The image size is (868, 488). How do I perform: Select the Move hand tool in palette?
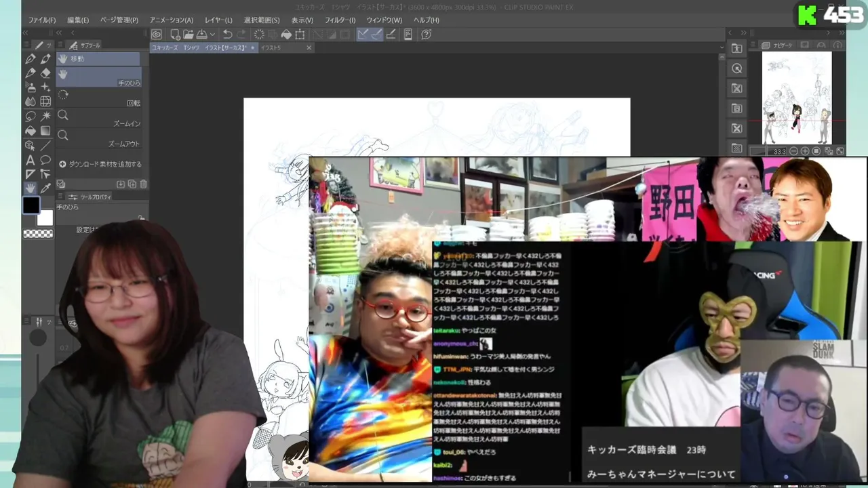click(x=31, y=188)
